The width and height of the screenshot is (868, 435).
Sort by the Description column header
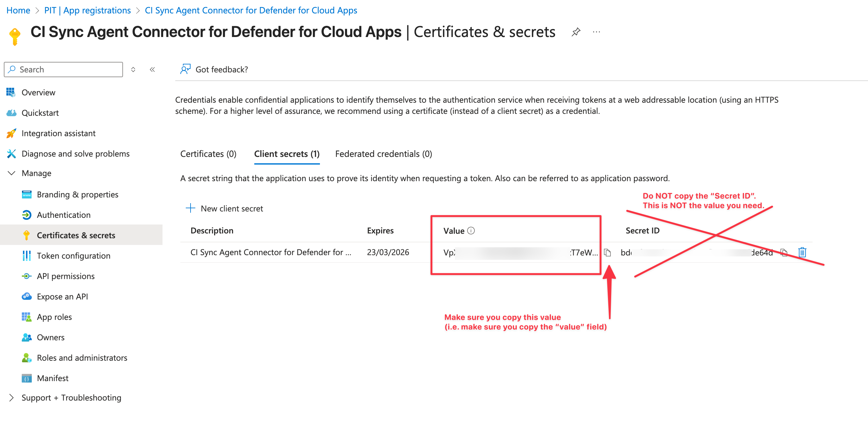(x=212, y=231)
